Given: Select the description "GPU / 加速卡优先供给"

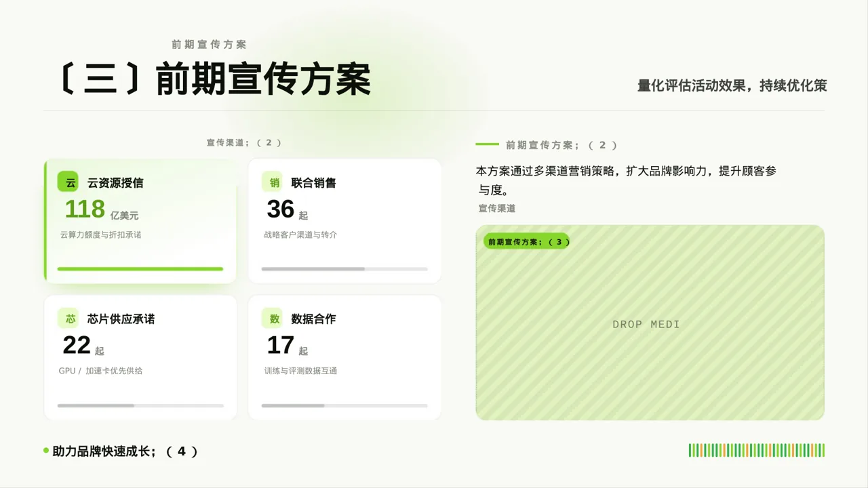Looking at the screenshot, I should coord(100,371).
